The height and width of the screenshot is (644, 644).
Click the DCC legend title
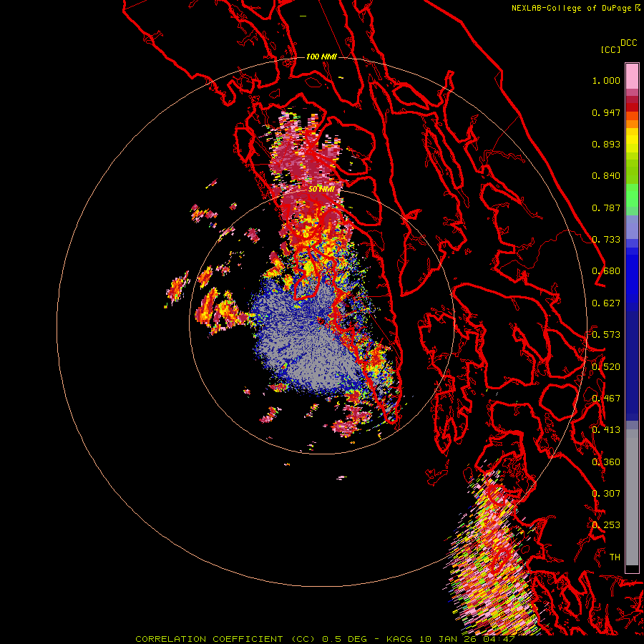coord(629,43)
